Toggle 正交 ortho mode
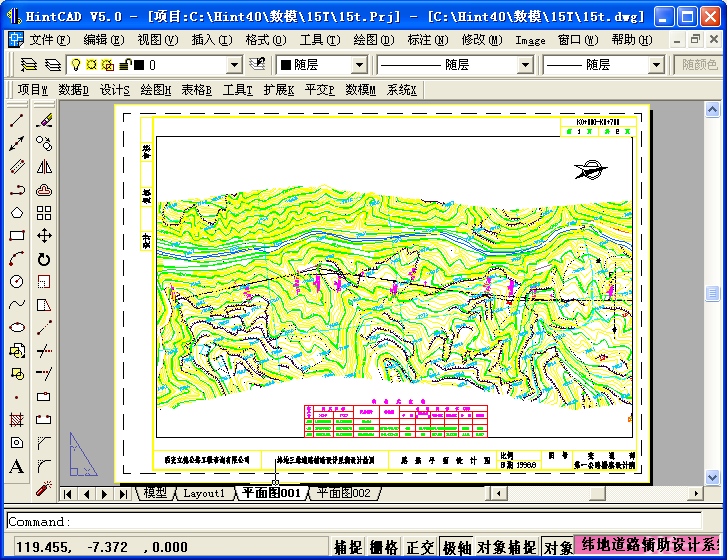The width and height of the screenshot is (727, 560). 420,548
